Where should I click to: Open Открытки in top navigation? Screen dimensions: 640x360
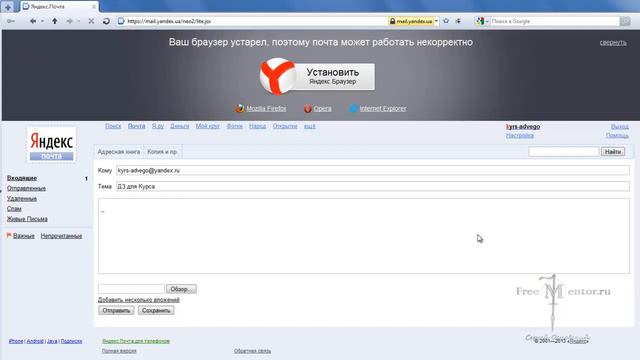[x=285, y=126]
